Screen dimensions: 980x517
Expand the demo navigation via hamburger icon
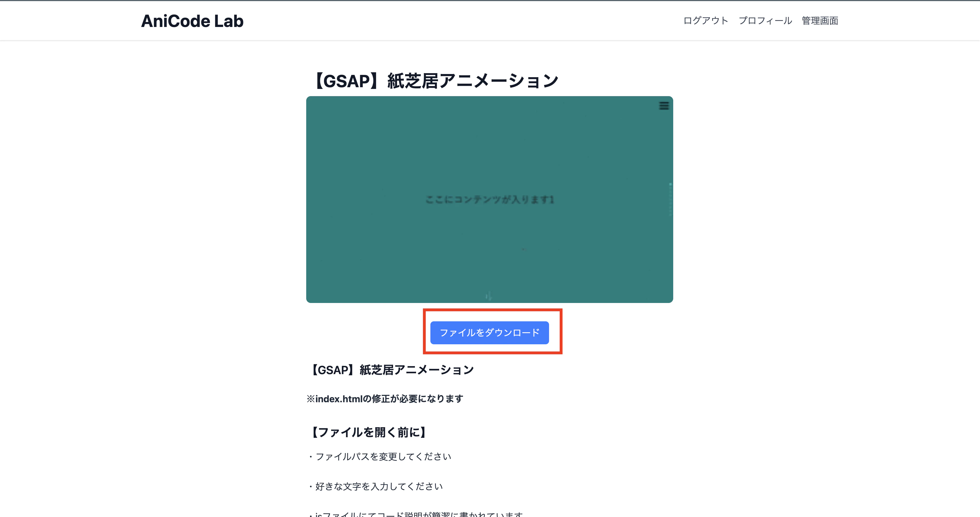[x=663, y=106]
